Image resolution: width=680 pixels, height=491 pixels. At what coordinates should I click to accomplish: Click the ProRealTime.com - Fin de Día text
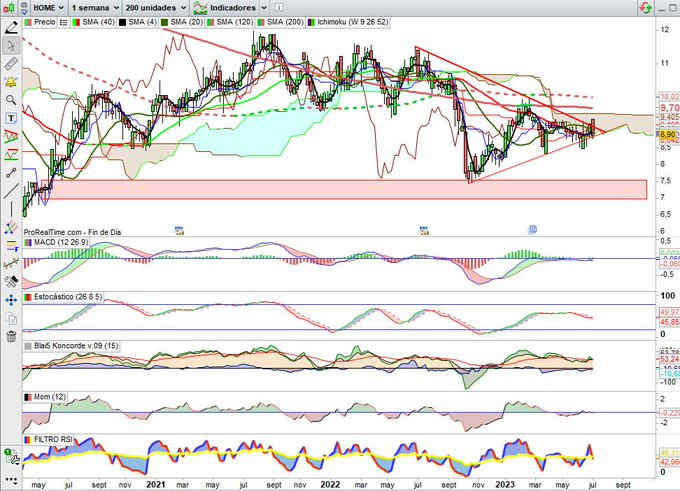(72, 232)
